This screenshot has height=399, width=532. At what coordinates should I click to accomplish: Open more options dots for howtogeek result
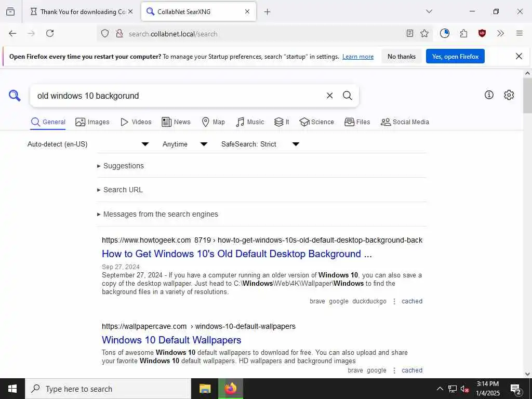[394, 301]
